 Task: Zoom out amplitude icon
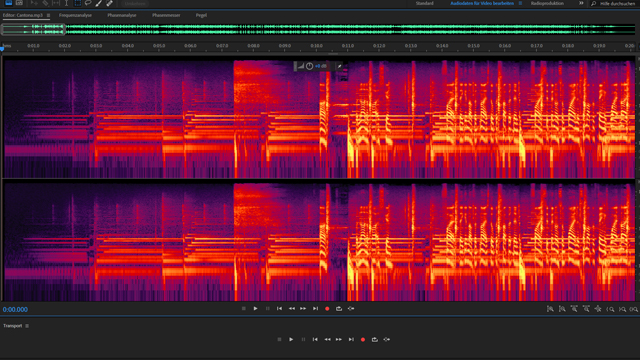click(x=562, y=309)
